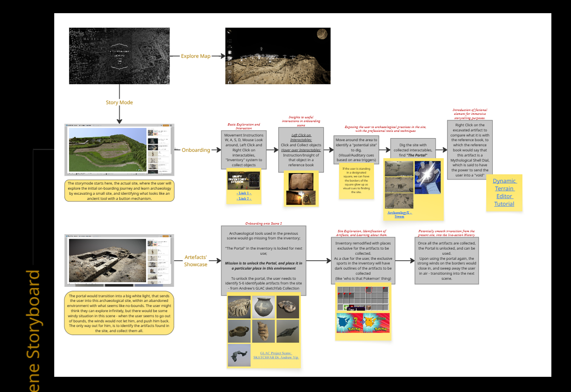Select the 'Move around the area' grey box
The image size is (571, 392).
356,150
